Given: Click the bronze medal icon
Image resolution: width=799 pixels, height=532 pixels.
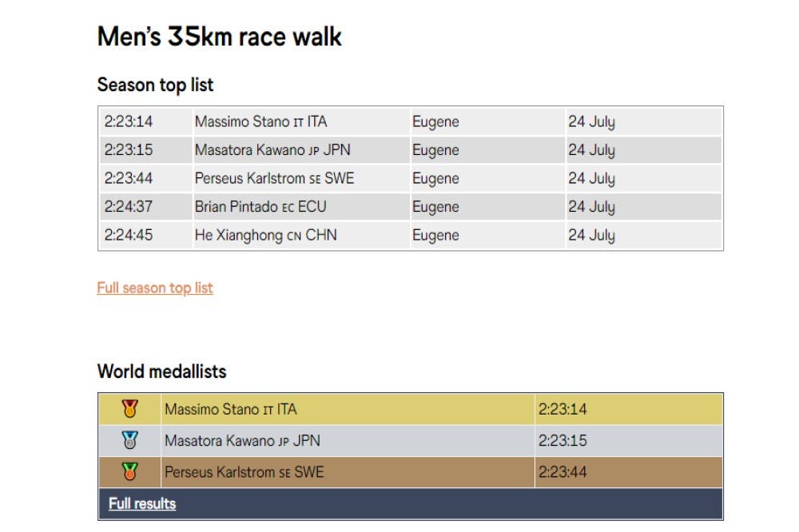Looking at the screenshot, I should (129, 472).
